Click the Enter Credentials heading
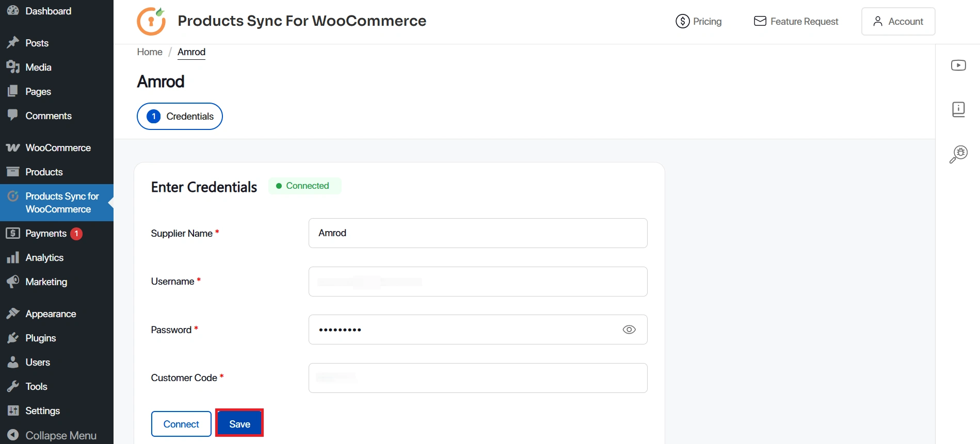Viewport: 980px width, 444px height. pos(204,187)
